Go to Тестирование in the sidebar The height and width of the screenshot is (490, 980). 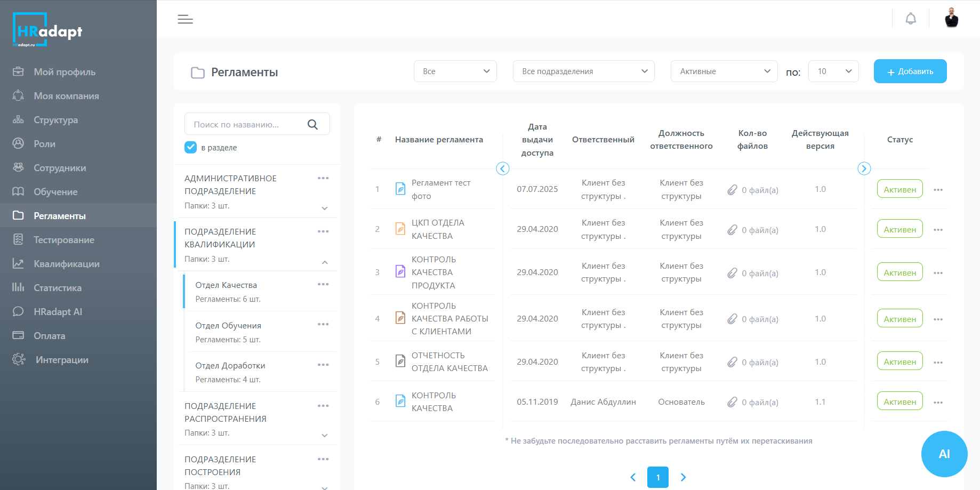(x=64, y=240)
